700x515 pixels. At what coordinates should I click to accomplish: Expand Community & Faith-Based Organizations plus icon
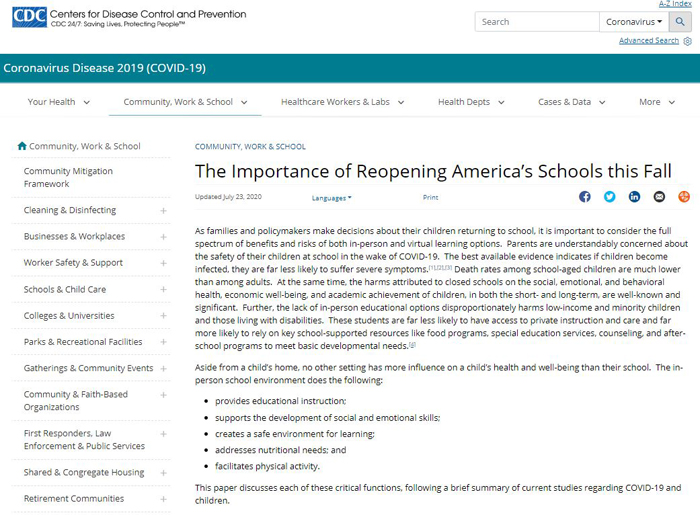click(163, 395)
